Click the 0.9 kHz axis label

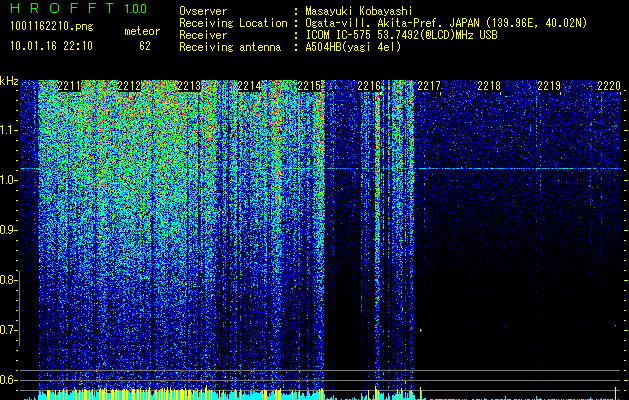coord(8,230)
